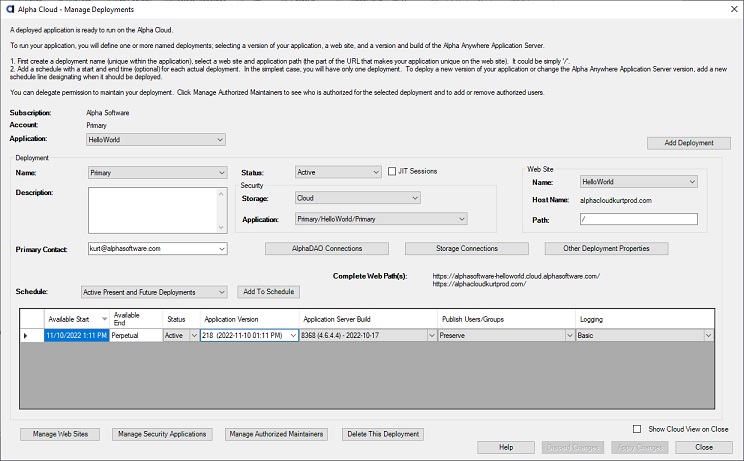This screenshot has height=461, width=744.
Task: Click the Apply Changes button
Action: 640,447
